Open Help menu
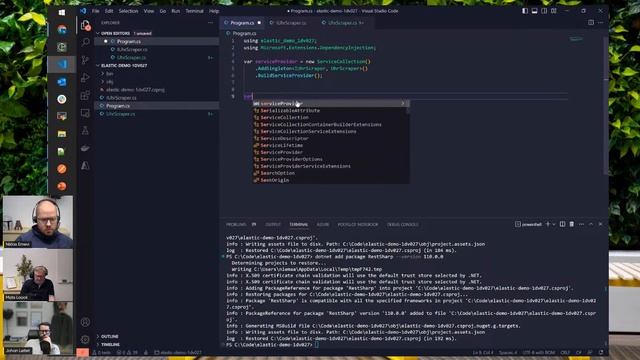This screenshot has height=360, width=640. pos(214,11)
